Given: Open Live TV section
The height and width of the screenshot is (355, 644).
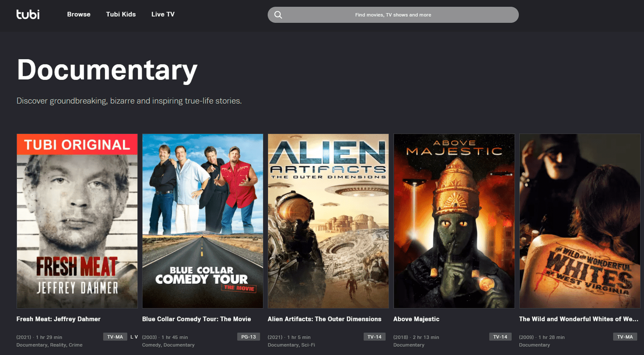Looking at the screenshot, I should (x=163, y=14).
